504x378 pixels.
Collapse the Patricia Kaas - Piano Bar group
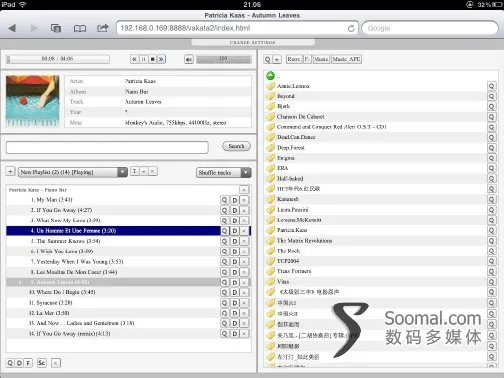coord(244,189)
